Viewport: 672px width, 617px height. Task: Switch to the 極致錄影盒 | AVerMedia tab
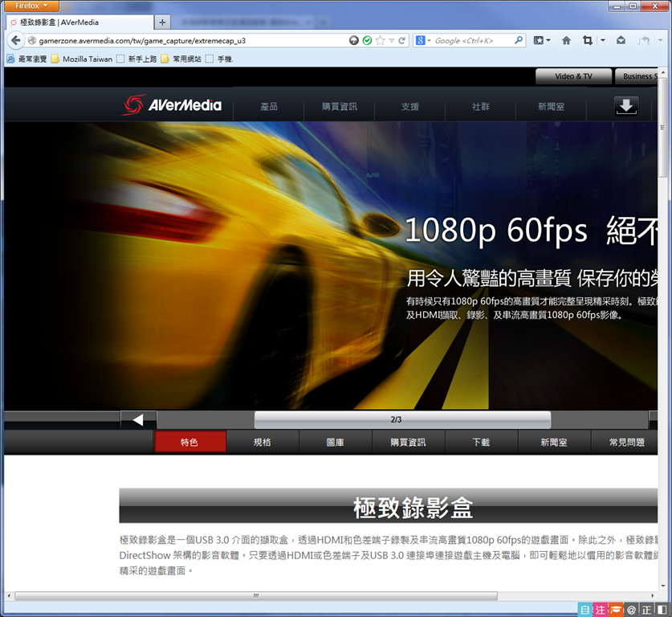point(80,22)
